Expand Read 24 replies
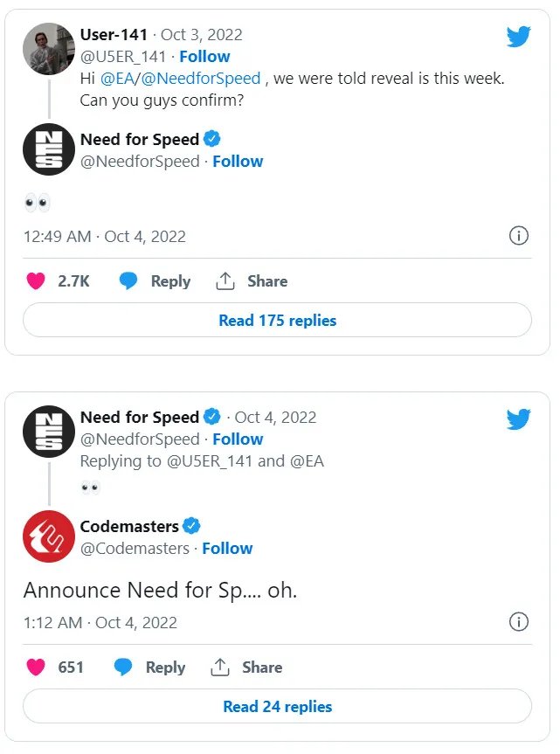560x754 pixels. coord(277,707)
